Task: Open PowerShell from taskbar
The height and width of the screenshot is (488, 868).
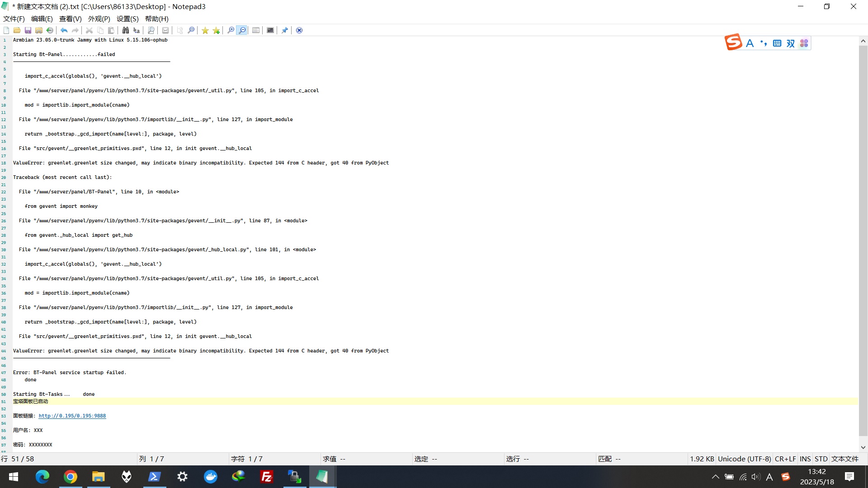Action: click(x=154, y=477)
